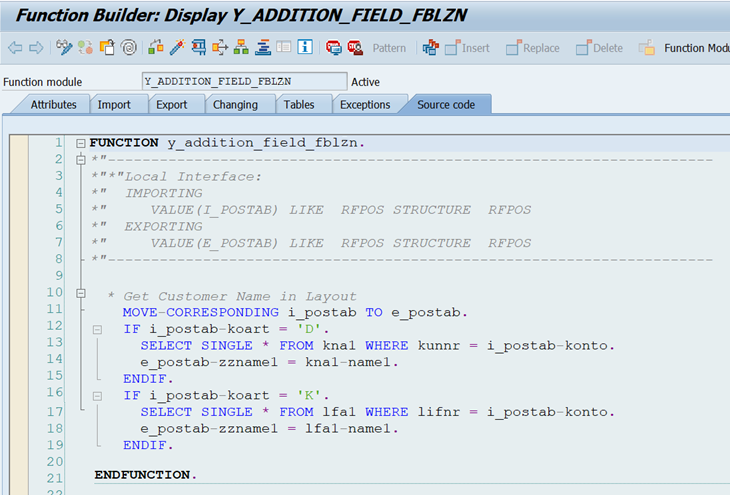Collapse the Local Interface comment block
730x495 pixels.
(80, 160)
